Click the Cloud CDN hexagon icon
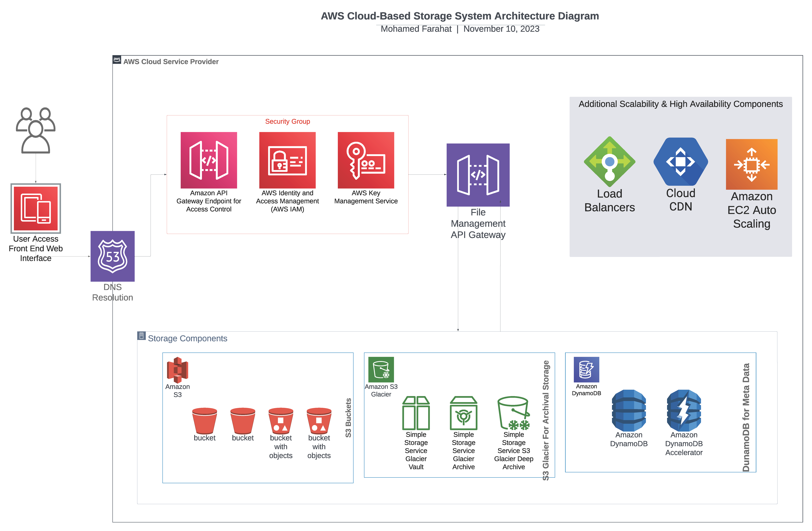The width and height of the screenshot is (812, 531). click(681, 162)
